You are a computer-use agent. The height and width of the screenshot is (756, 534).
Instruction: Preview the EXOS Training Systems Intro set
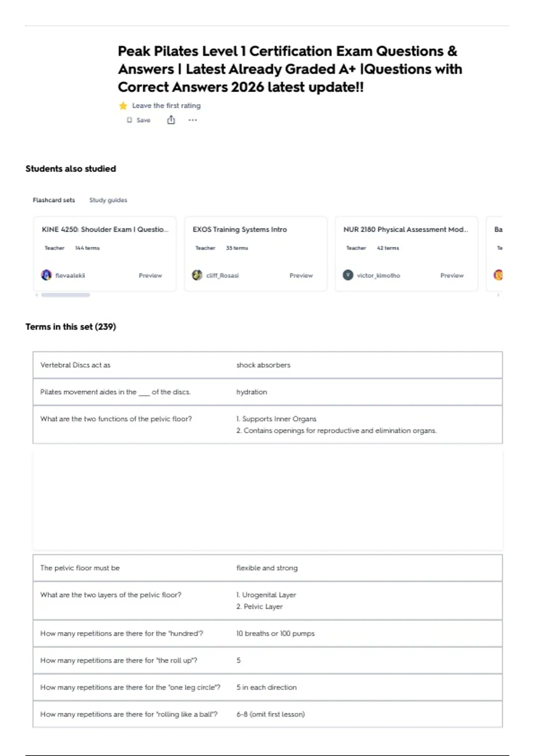click(x=301, y=276)
